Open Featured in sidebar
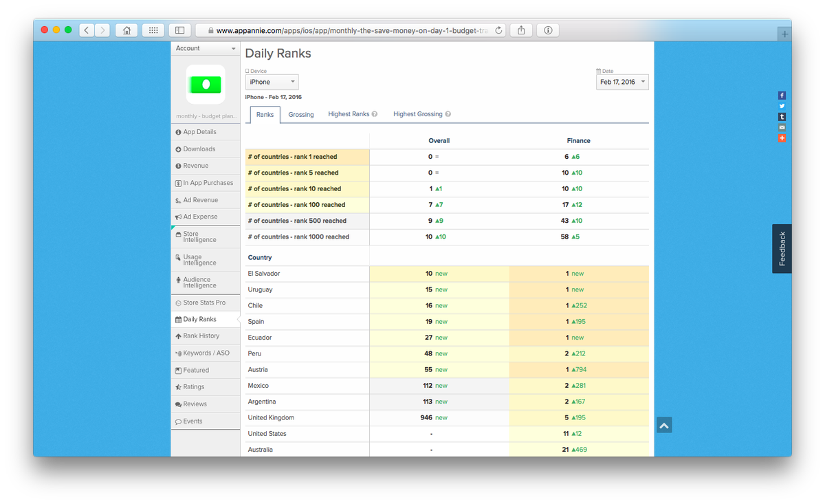This screenshot has height=504, width=825. pyautogui.click(x=206, y=370)
